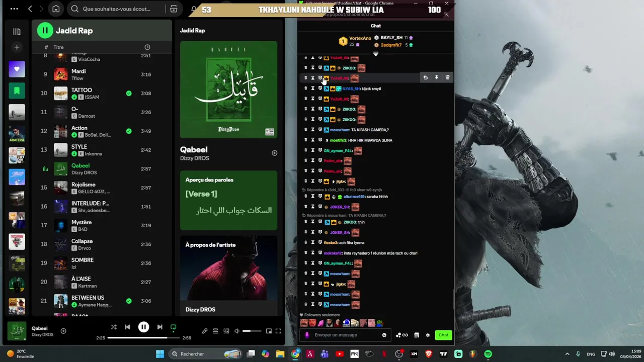The width and height of the screenshot is (644, 362).
Task: Click the username mousrham asking TA KIFASH CAMERA
Action: [x=340, y=130]
